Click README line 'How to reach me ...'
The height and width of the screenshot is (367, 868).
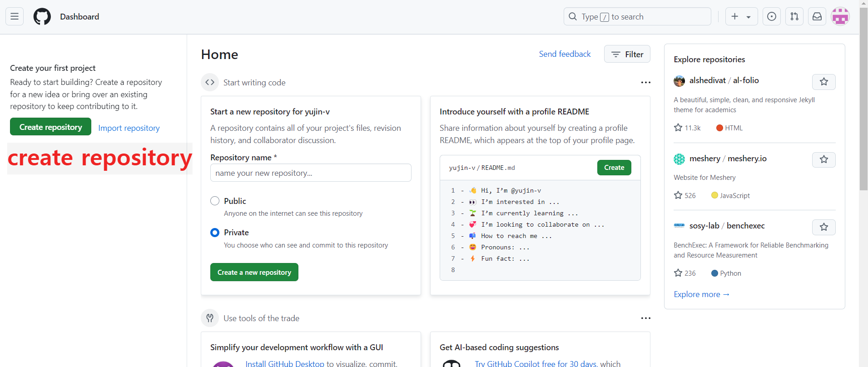click(x=516, y=236)
